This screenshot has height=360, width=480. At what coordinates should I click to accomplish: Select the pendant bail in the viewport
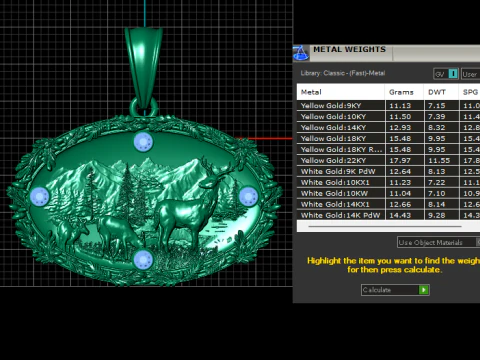144,67
